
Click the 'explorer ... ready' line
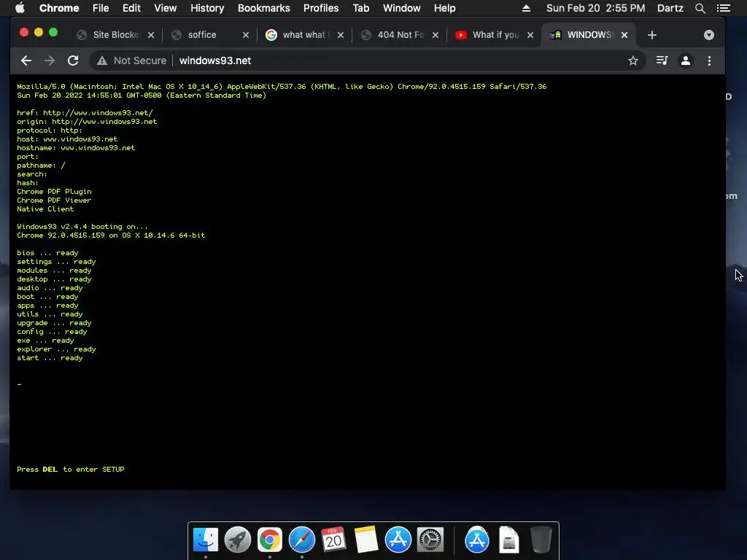point(56,349)
